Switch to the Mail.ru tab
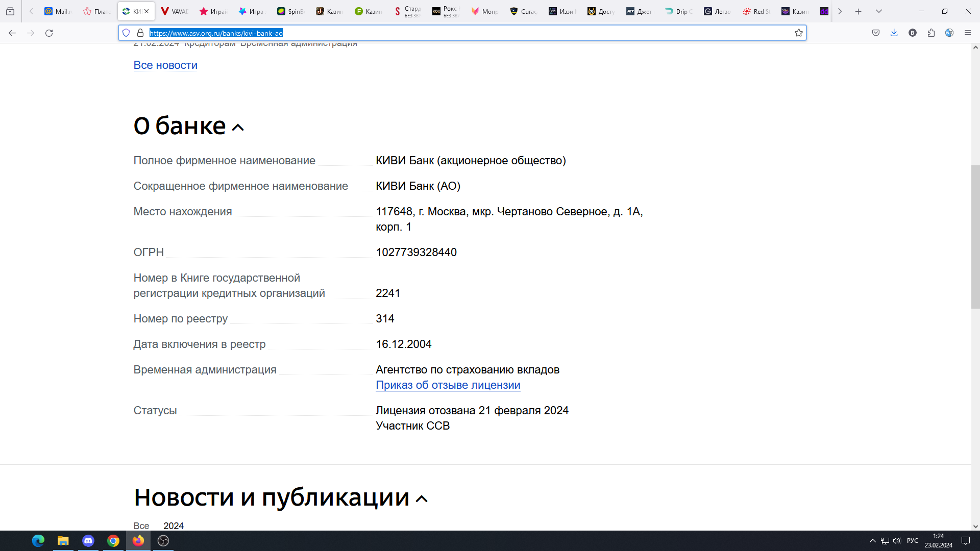Viewport: 980px width, 551px height. (58, 11)
